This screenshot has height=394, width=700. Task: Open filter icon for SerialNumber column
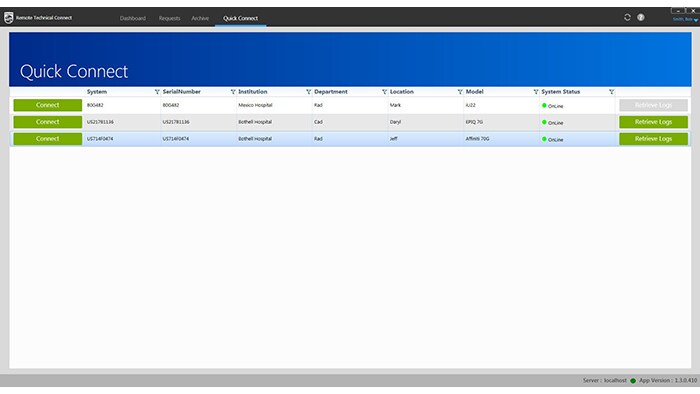[233, 92]
